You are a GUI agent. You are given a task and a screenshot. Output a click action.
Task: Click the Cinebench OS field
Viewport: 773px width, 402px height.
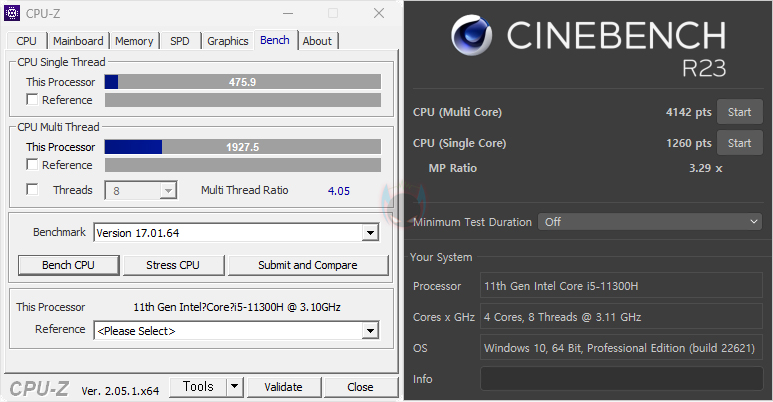pyautogui.click(x=621, y=348)
